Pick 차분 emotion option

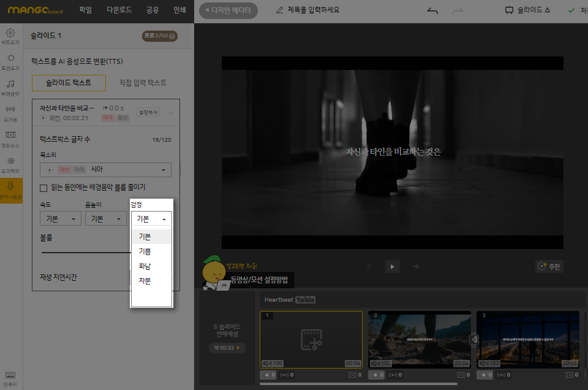145,281
